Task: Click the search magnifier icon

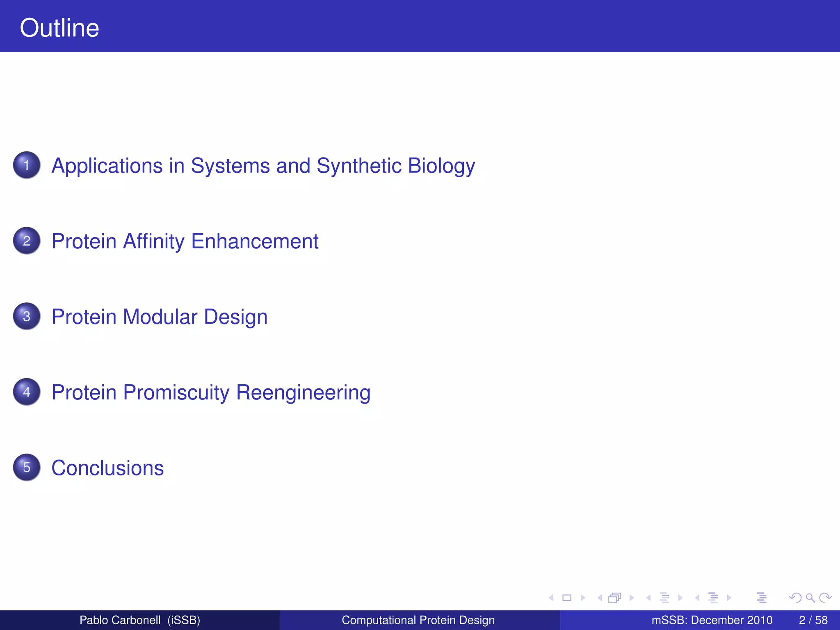Action: (x=810, y=598)
